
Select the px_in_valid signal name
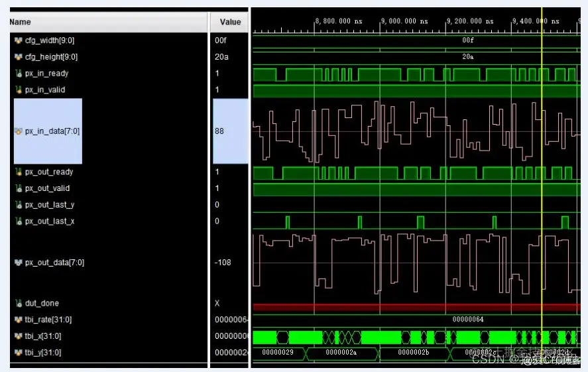[45, 90]
